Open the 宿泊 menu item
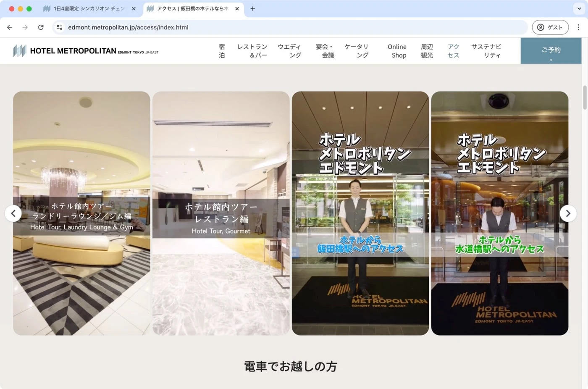The image size is (588, 389). coord(222,51)
